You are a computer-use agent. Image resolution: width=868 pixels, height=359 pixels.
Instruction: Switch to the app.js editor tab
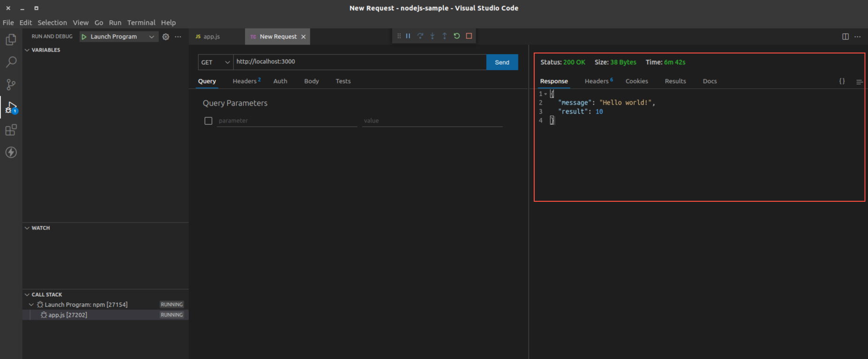(217, 37)
